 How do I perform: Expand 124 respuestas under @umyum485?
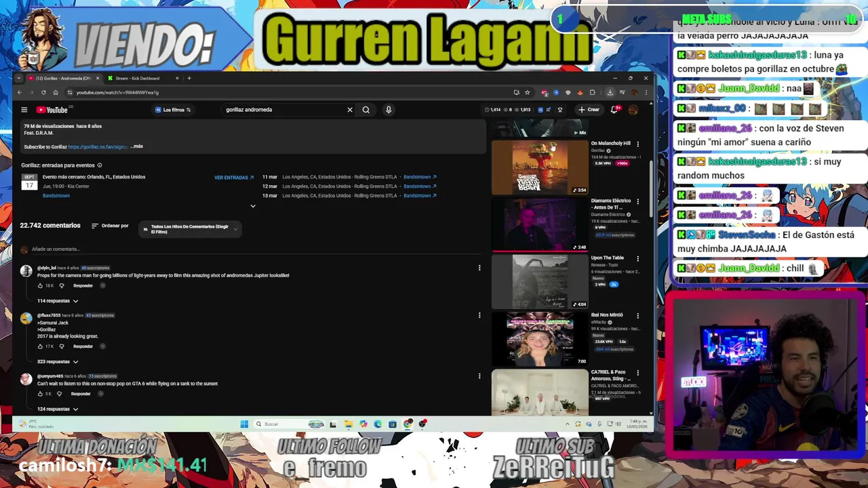pyautogui.click(x=58, y=409)
